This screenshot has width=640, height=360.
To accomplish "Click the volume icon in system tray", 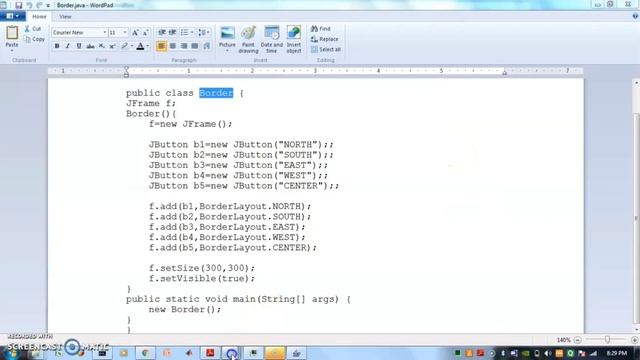I will click(x=548, y=353).
